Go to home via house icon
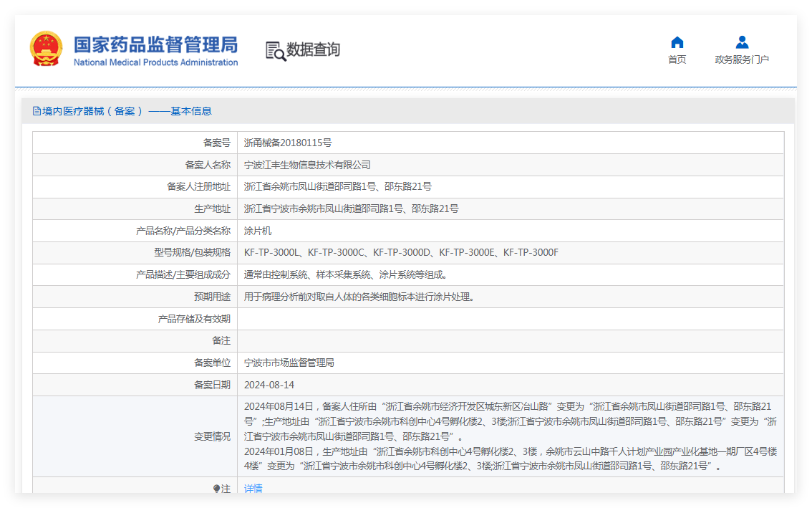Image resolution: width=812 pixels, height=508 pixels. point(677,42)
